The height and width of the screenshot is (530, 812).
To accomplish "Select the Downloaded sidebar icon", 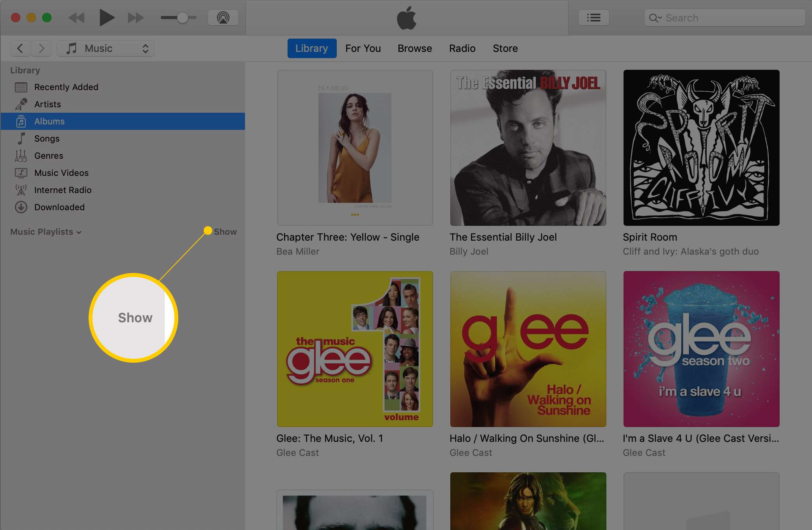I will pyautogui.click(x=21, y=207).
